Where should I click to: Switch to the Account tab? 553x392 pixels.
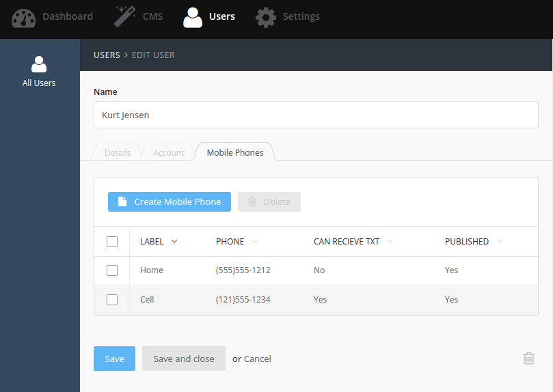point(169,152)
